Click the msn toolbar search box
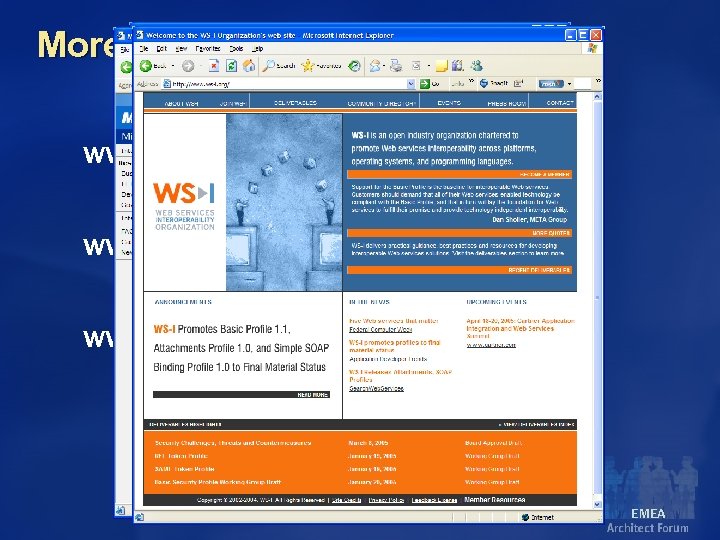Screen dimensions: 720x540 click(582, 84)
